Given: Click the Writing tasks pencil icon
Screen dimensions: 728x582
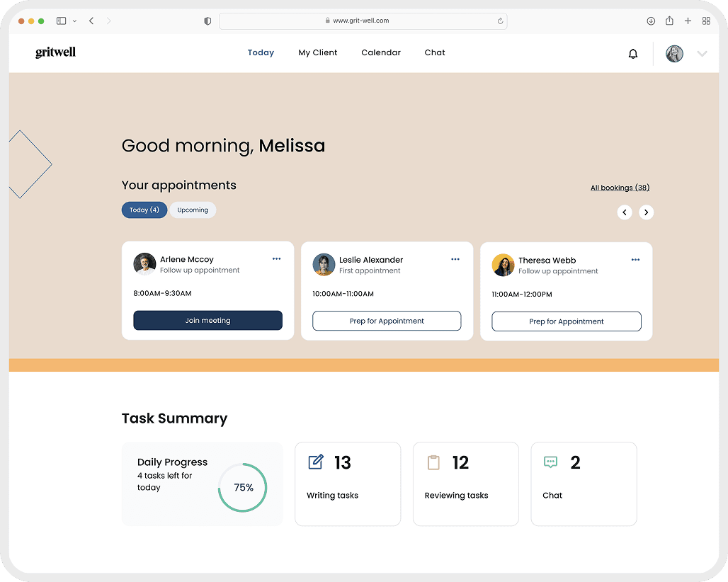Looking at the screenshot, I should point(316,462).
